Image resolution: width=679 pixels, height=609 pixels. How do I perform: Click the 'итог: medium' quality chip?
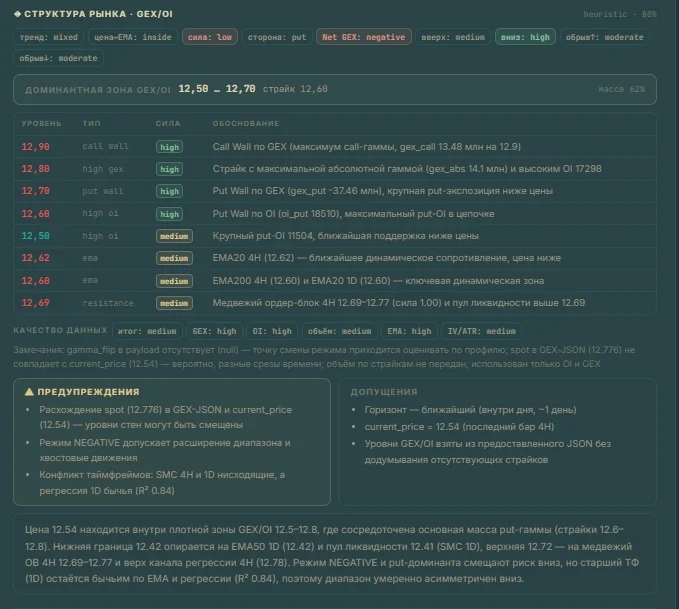(x=147, y=331)
